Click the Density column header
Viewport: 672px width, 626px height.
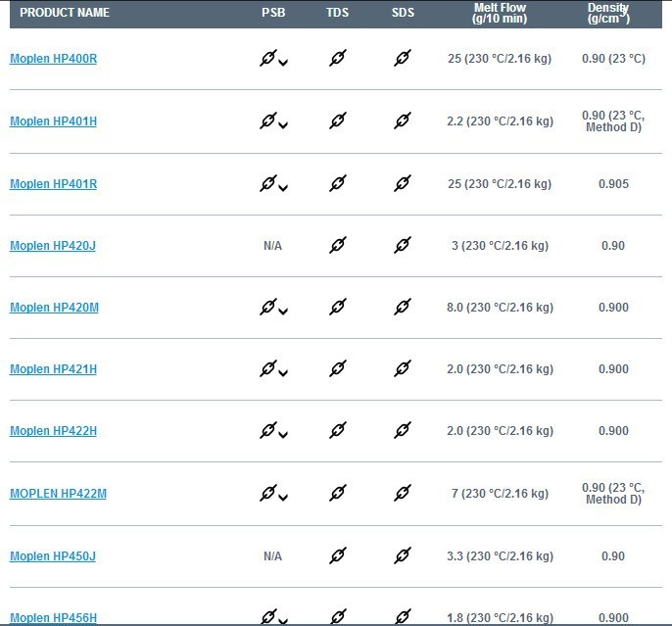(608, 13)
